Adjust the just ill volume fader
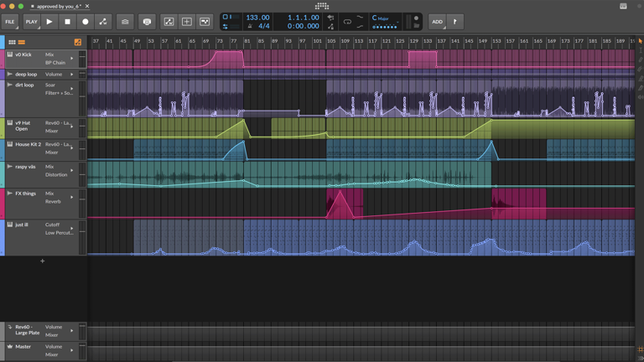Image resolution: width=644 pixels, height=362 pixels. coord(82,237)
